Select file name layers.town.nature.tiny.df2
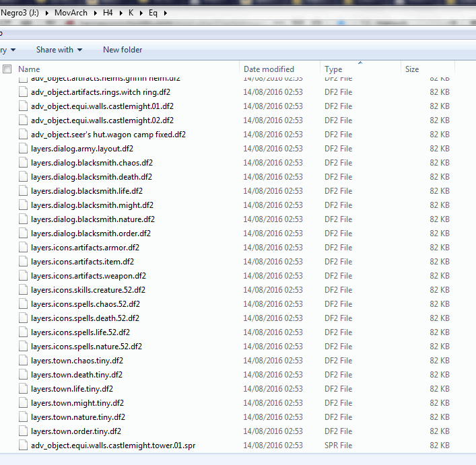The image size is (476, 465). pyautogui.click(x=78, y=417)
